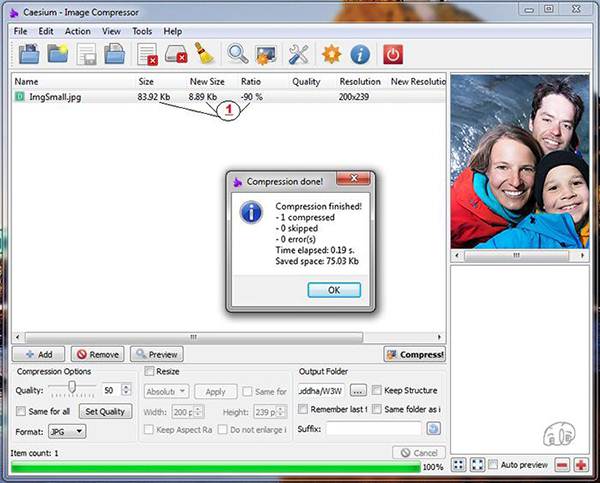Click the Width spinner arrows
This screenshot has width=600, height=483.
pos(198,412)
